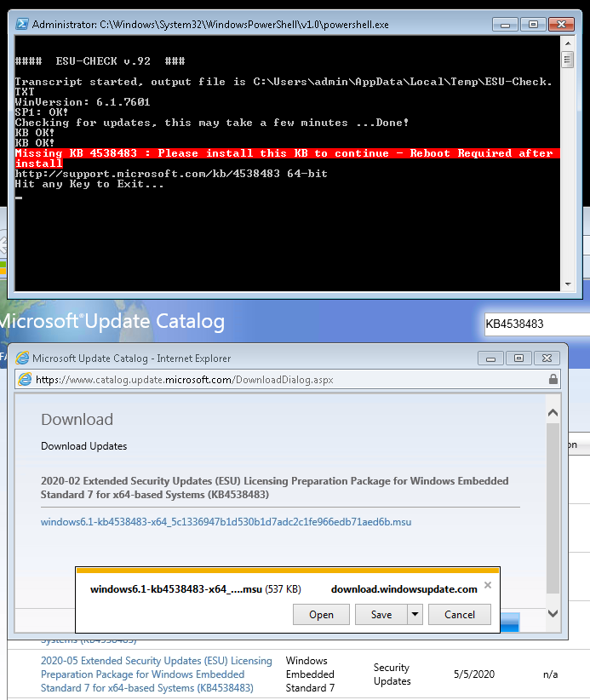Click the up arrow on PowerShell scrollbar
Viewport: 590px width, 700px height.
(x=568, y=43)
